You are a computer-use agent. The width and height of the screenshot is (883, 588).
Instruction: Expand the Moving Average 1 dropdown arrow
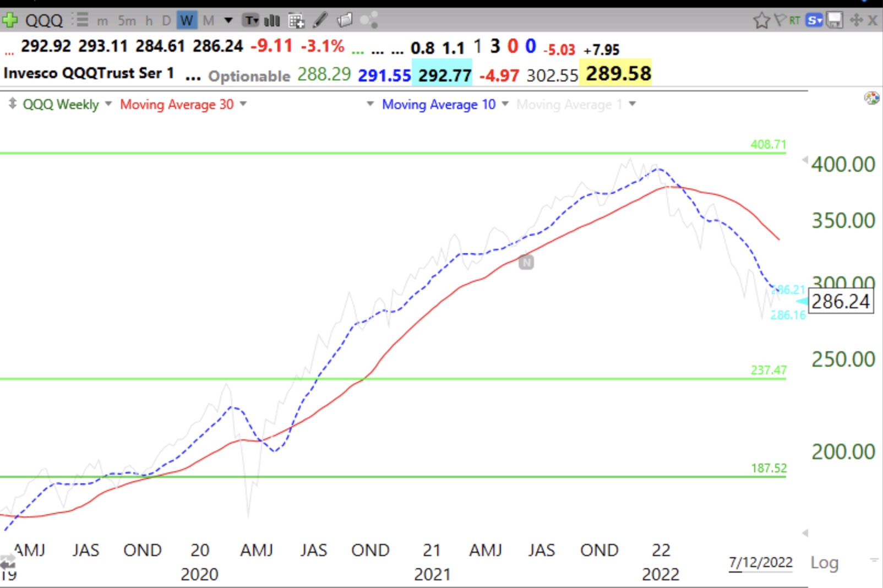click(632, 104)
